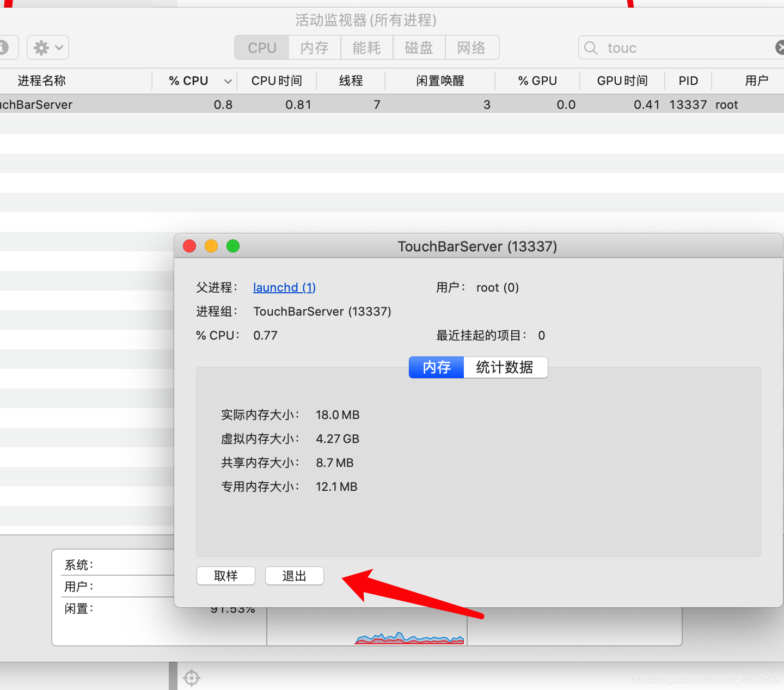
Task: Select the 统计数据 tab
Action: [x=505, y=367]
